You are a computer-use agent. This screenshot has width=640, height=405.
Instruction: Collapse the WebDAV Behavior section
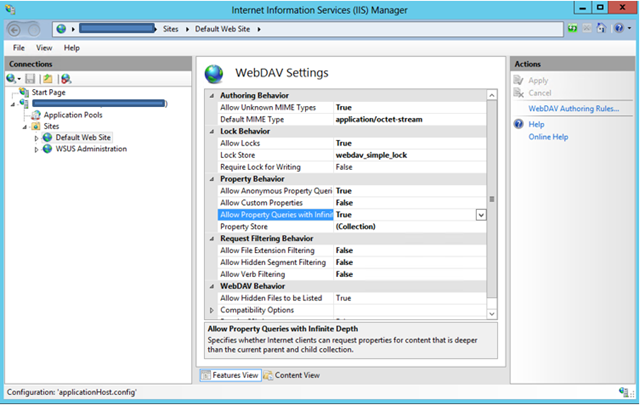point(211,287)
